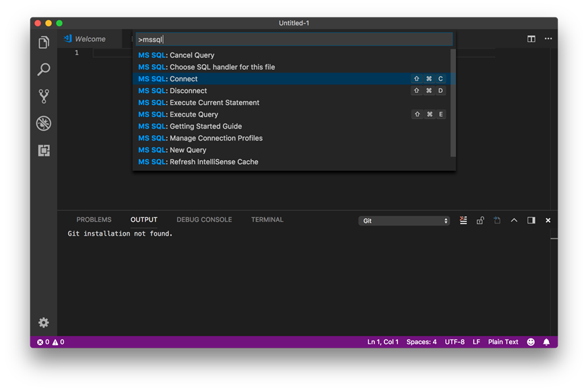Toggle output scroll lock

pos(480,220)
